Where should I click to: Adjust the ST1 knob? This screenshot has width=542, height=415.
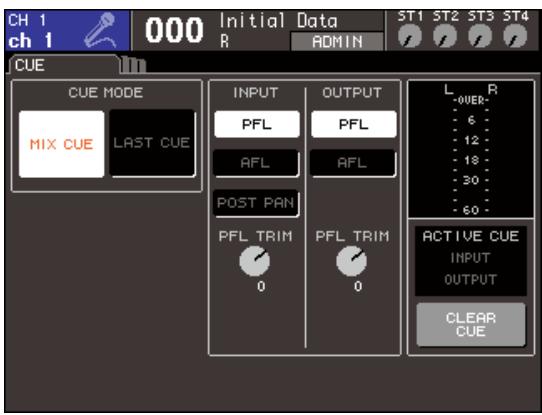click(x=410, y=36)
